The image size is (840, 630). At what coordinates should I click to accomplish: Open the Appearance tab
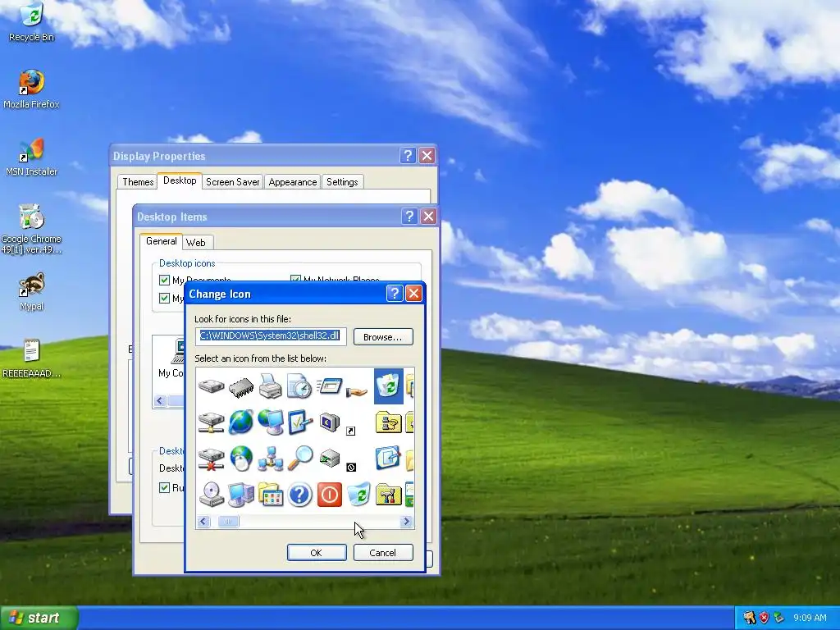click(x=293, y=182)
